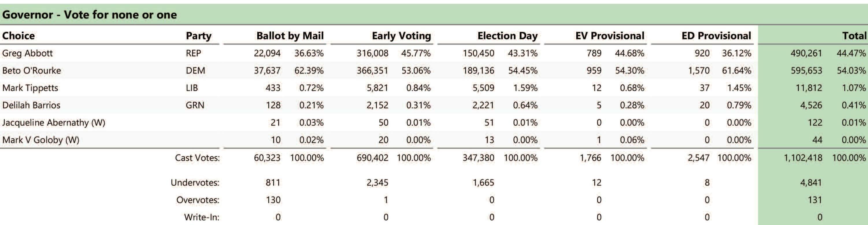Select the Election Day column header
The image size is (868, 225).
pos(507,36)
